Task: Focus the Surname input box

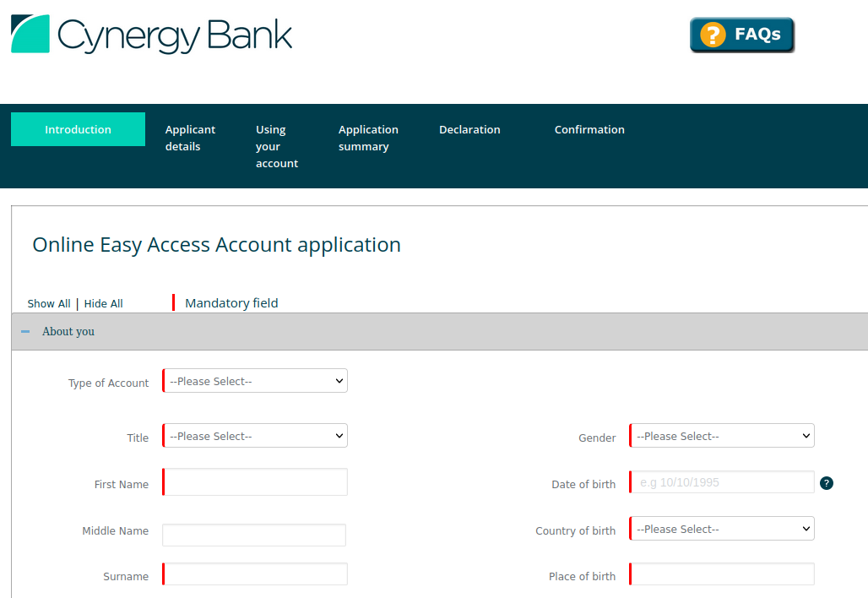Action: 255,574
